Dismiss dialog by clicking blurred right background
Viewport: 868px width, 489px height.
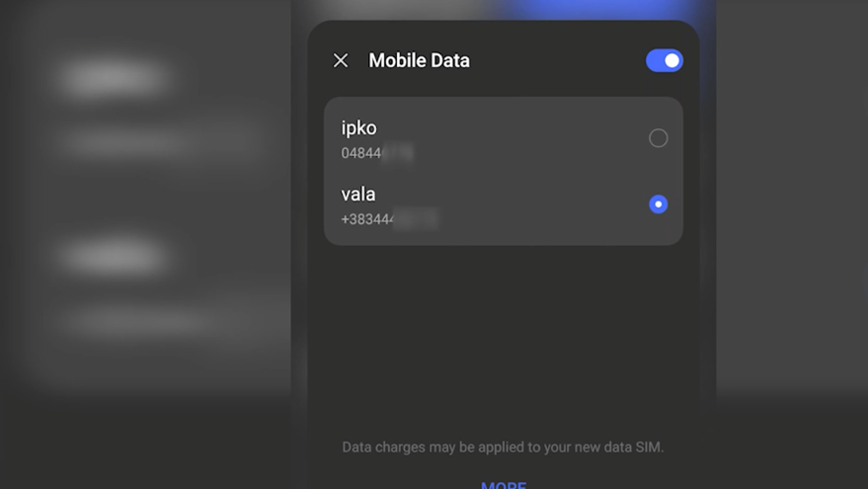(x=790, y=198)
